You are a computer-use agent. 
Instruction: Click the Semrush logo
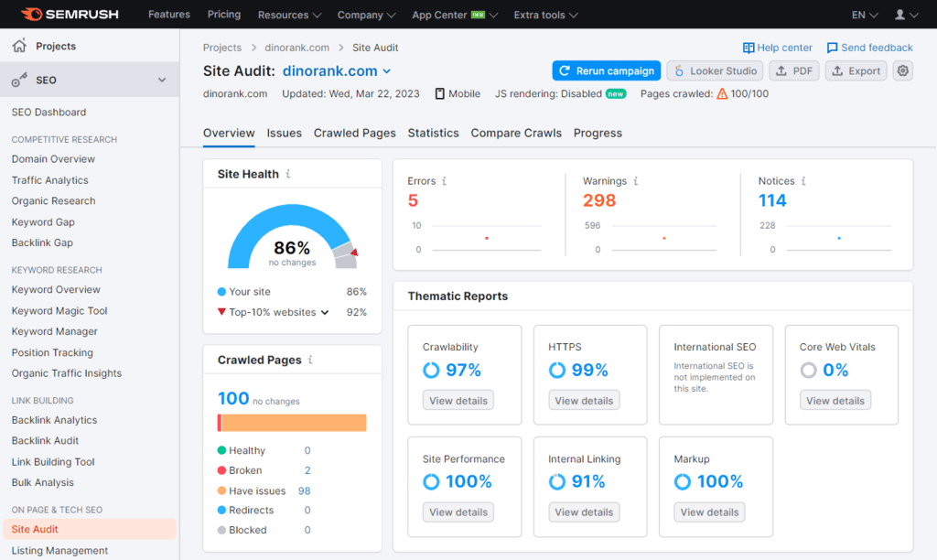click(70, 15)
